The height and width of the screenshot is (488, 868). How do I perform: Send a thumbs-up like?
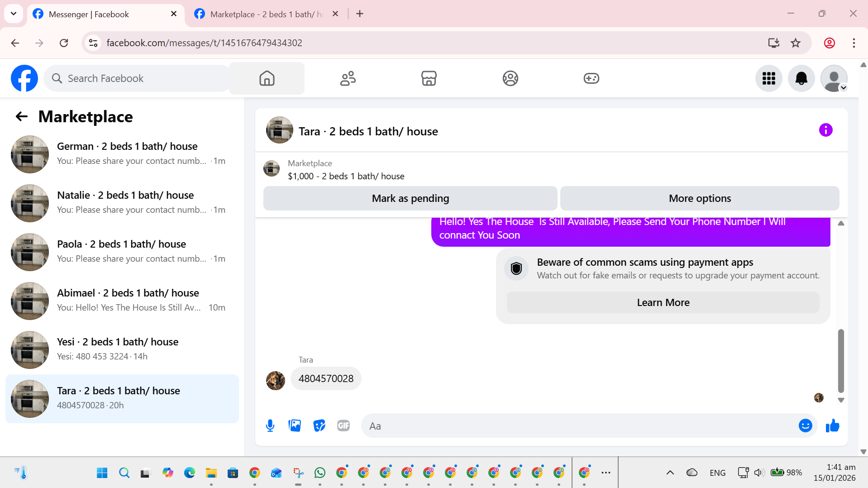click(832, 426)
